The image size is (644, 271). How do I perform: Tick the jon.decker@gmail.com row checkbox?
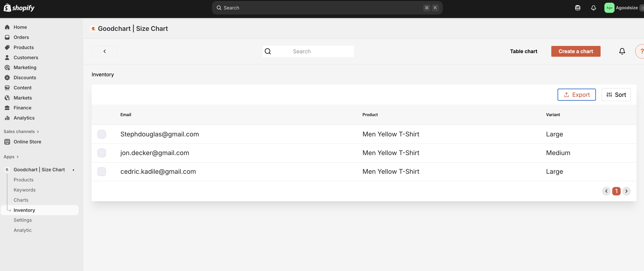pyautogui.click(x=101, y=153)
